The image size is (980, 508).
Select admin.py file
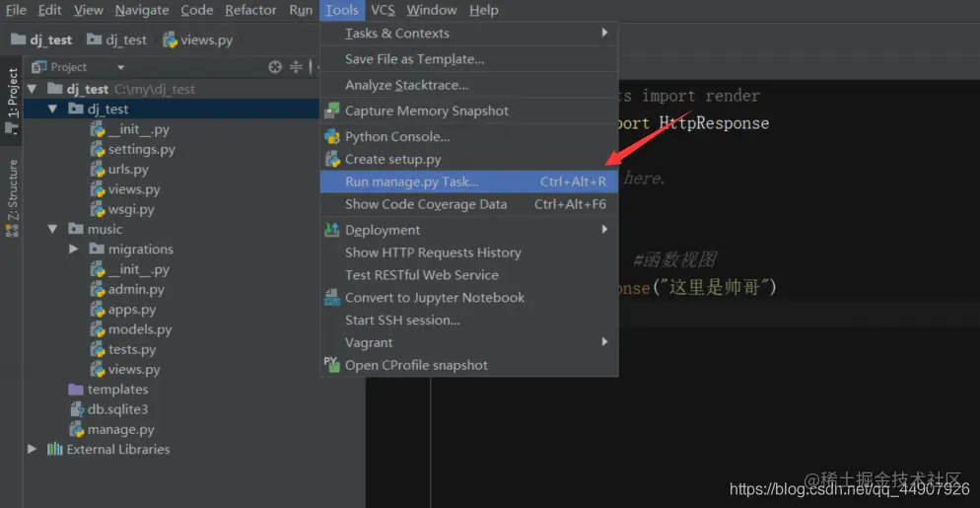127,290
